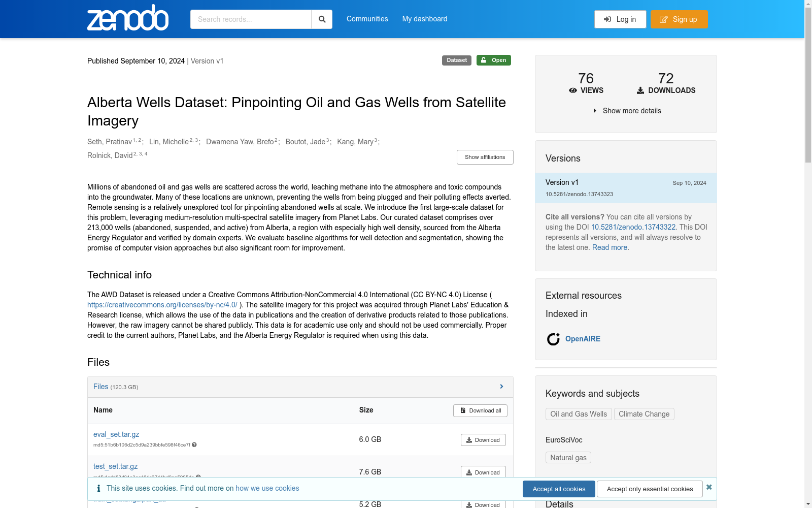Click the Download all button
This screenshot has height=508, width=812.
[480, 410]
